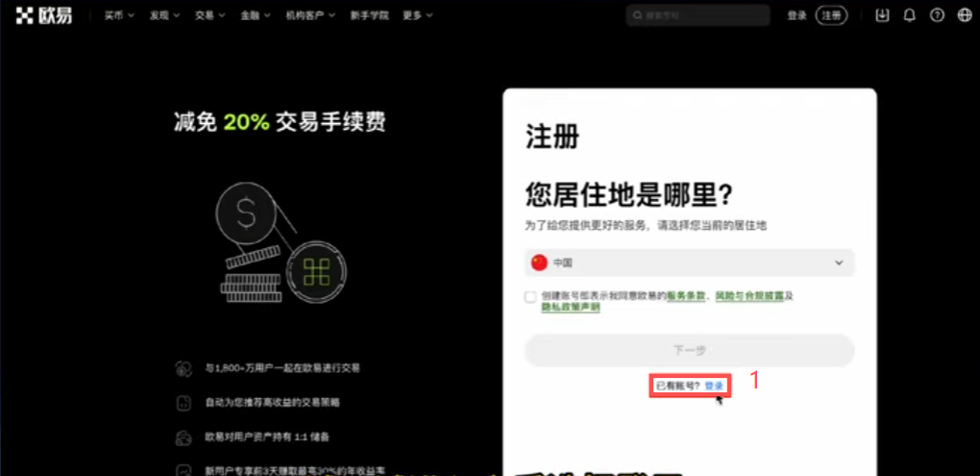
Task: Open the 风险与合规披露 link
Action: click(x=749, y=295)
